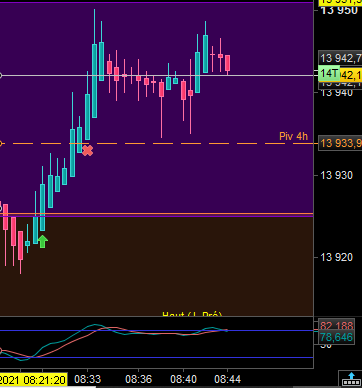Open the blue arrow toolbar icon
Image resolution: width=362 pixels, height=388 pixels.
coord(351,379)
